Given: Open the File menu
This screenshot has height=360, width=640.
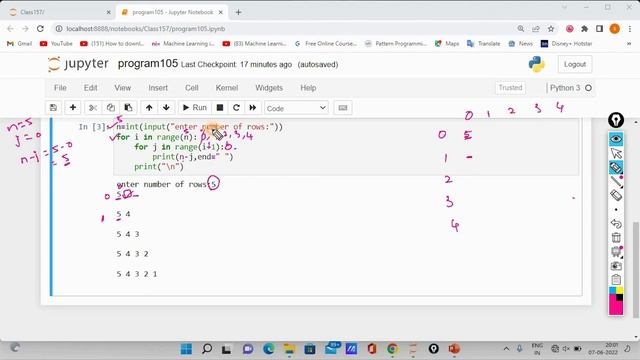Looking at the screenshot, I should [x=60, y=88].
